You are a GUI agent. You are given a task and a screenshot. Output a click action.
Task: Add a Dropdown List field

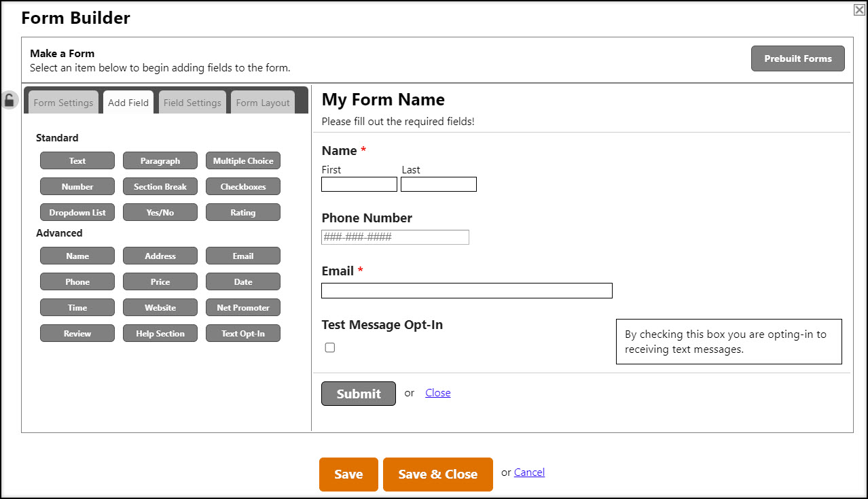point(77,212)
